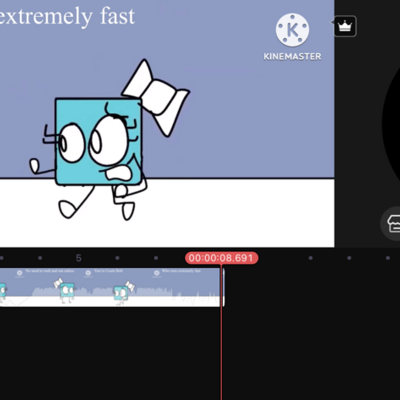Tap the crown premium icon
Image resolution: width=400 pixels, height=400 pixels.
(x=345, y=26)
